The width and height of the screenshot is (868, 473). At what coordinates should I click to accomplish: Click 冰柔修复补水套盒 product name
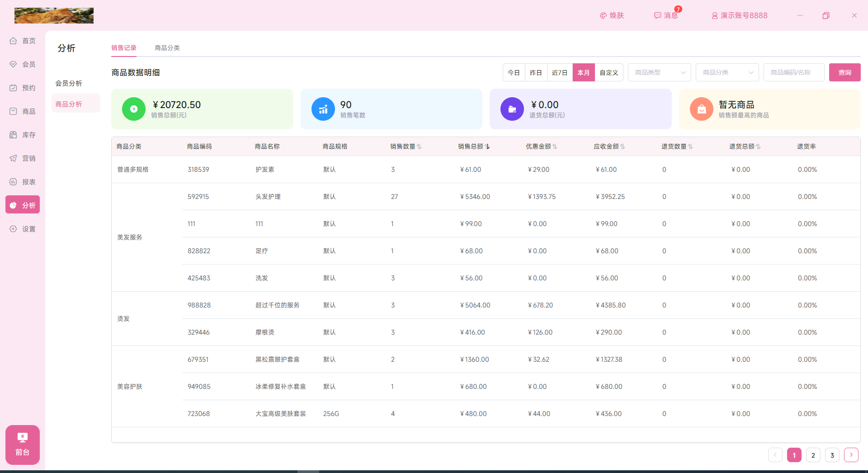coord(281,387)
